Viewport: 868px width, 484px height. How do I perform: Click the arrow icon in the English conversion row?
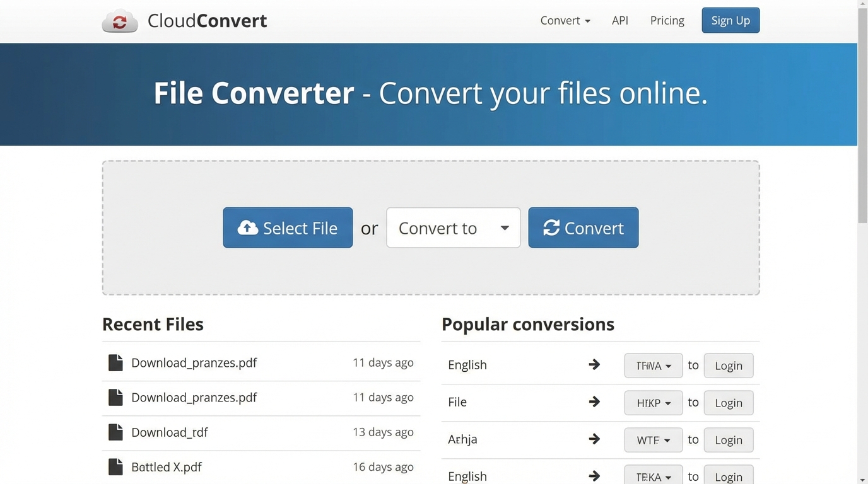(594, 364)
